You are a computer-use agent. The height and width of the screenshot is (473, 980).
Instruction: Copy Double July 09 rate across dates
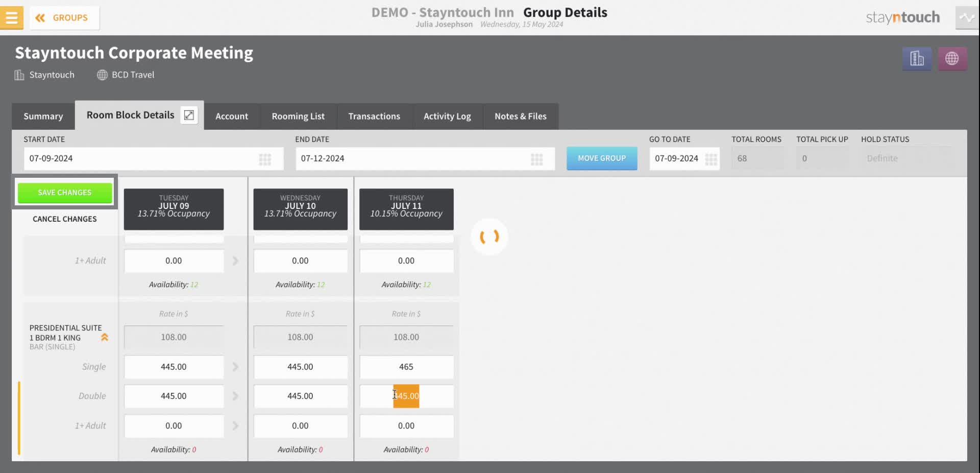(x=235, y=396)
